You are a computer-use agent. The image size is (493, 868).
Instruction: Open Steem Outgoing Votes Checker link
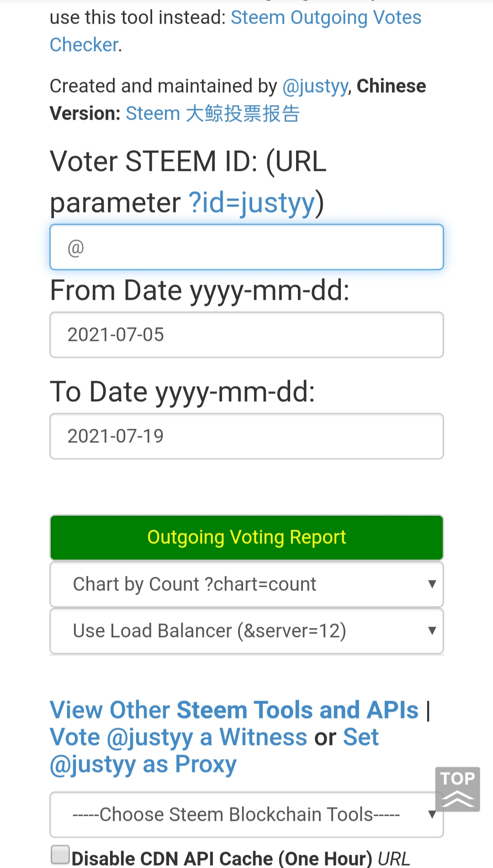pos(325,18)
